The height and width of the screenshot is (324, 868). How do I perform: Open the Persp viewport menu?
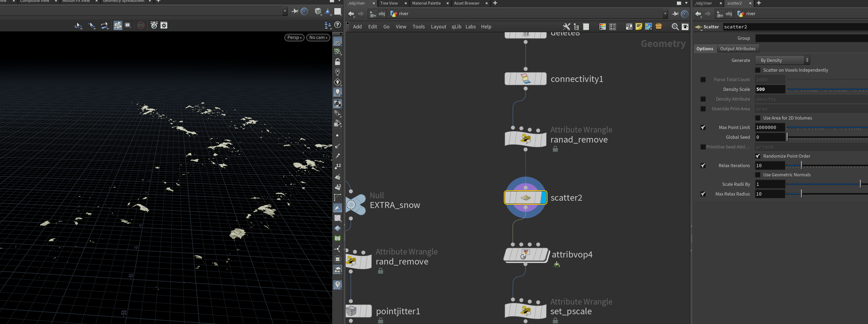click(294, 37)
